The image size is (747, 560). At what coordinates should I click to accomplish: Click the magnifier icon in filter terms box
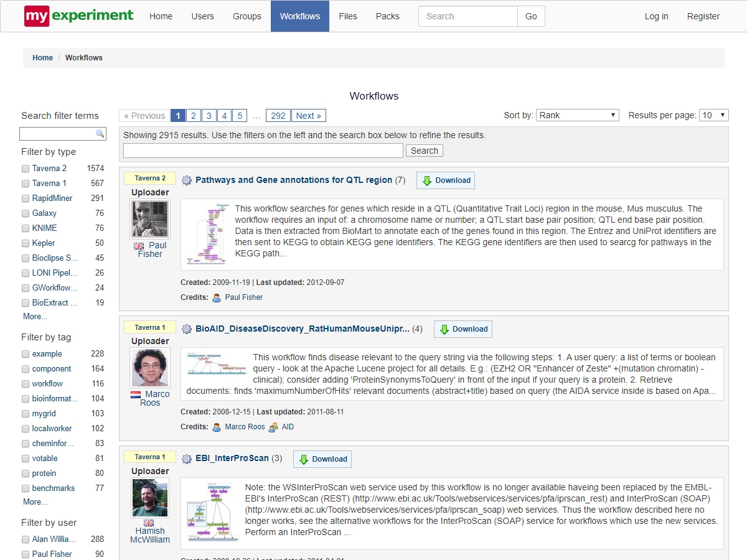click(x=100, y=134)
